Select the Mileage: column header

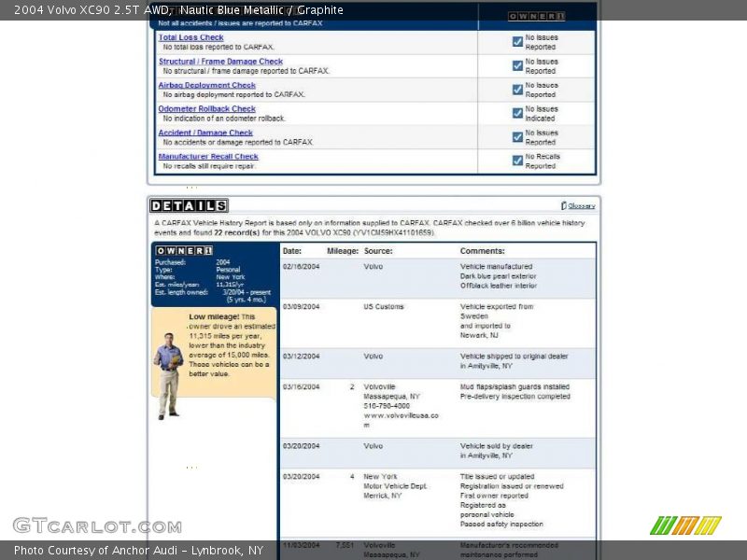click(x=343, y=251)
